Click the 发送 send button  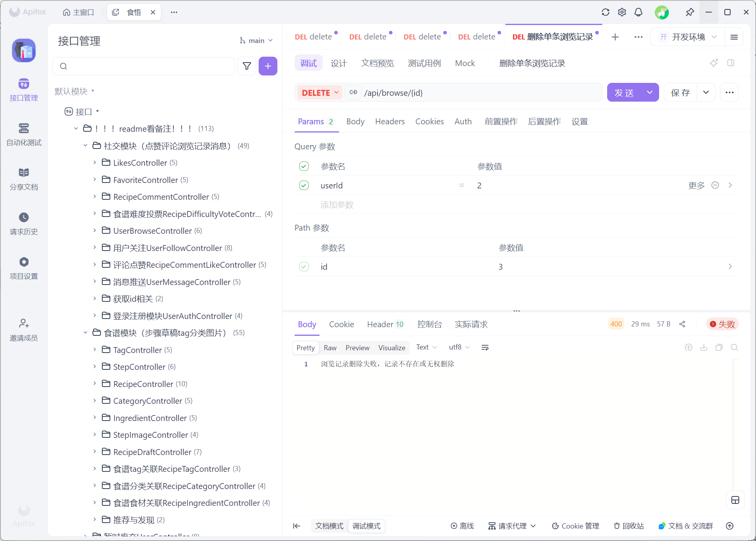click(x=624, y=93)
